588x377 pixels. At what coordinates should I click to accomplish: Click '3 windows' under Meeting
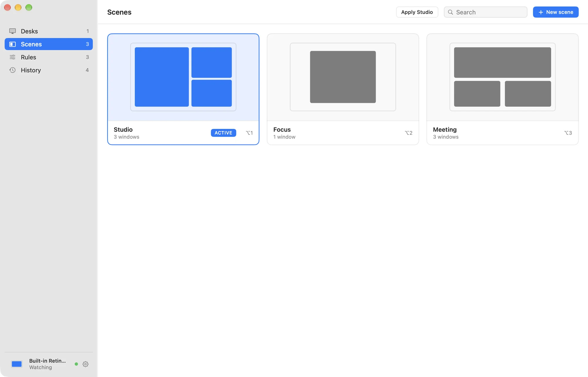point(446,137)
